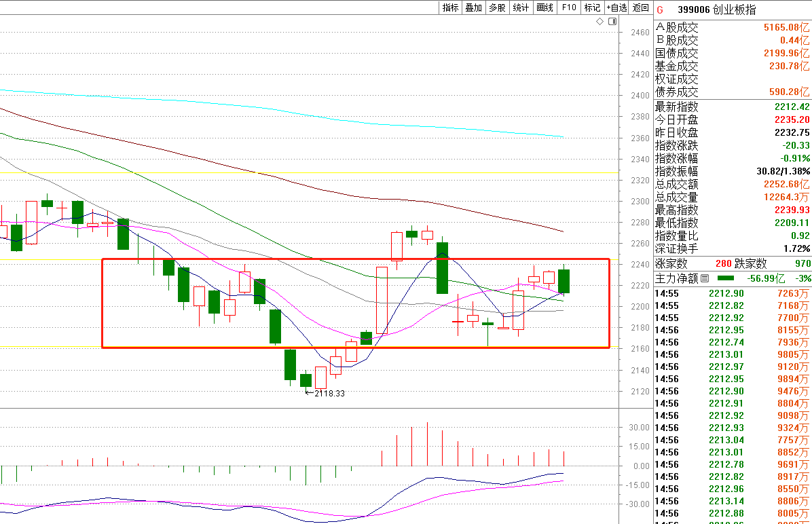Click the 总成交量 value 12264.3万
812x524 pixels.
787,198
